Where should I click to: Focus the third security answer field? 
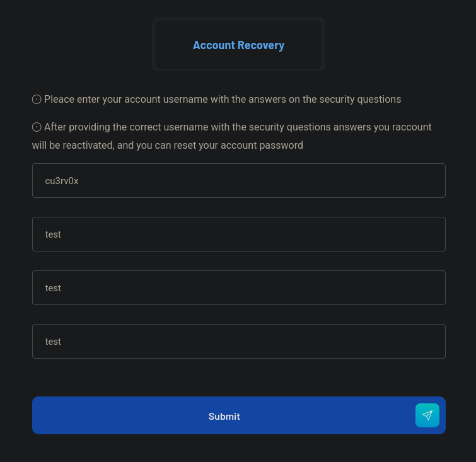238,342
